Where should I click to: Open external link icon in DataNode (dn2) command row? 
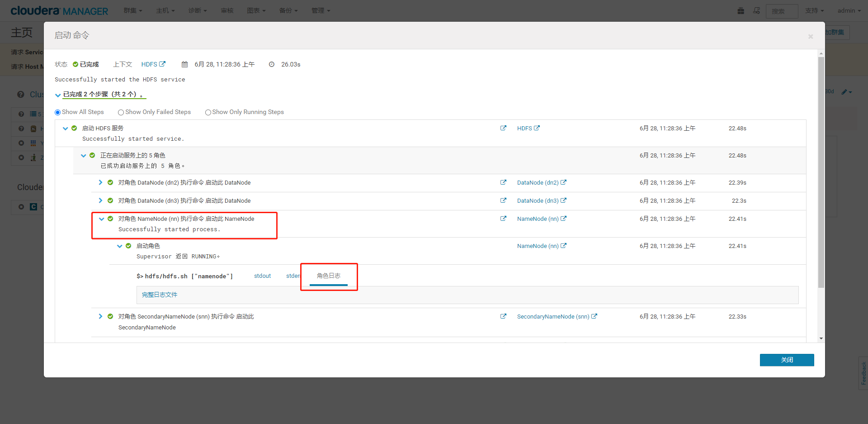(x=503, y=182)
